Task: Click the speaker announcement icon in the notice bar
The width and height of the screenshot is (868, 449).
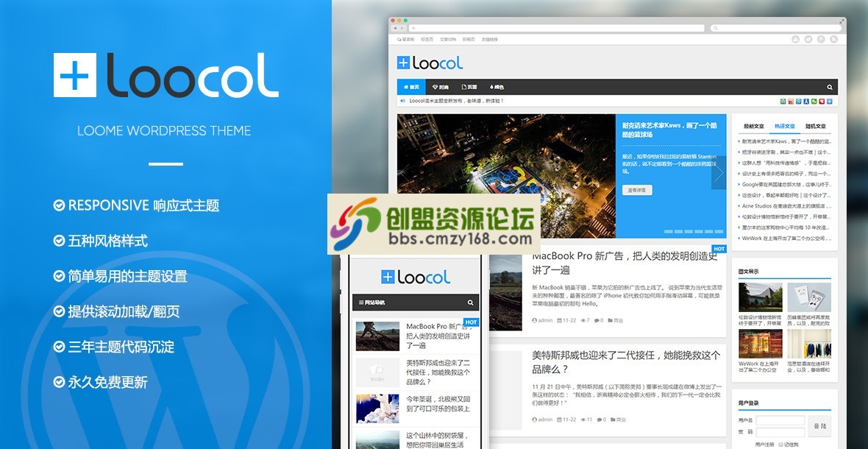Action: pos(402,102)
